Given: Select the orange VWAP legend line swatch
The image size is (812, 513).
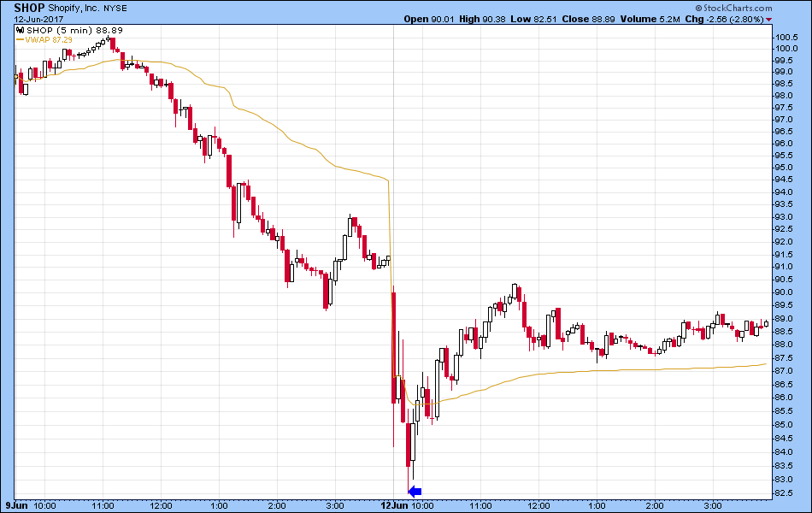Looking at the screenshot, I should coord(21,39).
